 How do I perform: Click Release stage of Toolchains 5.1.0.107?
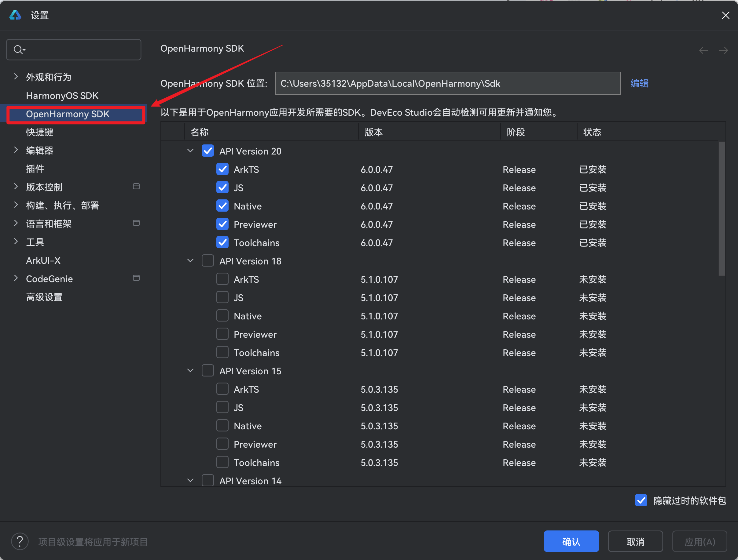point(519,353)
